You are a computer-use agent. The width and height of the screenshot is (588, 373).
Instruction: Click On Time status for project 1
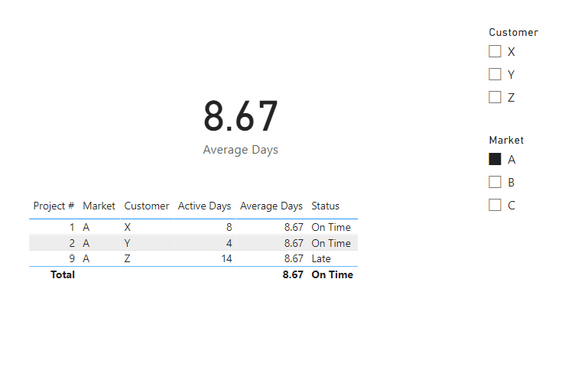point(331,227)
